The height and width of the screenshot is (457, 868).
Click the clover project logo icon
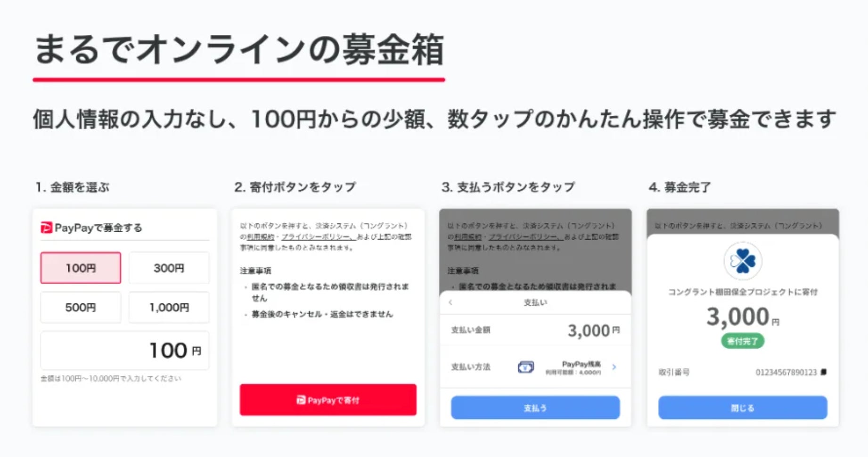pyautogui.click(x=743, y=261)
